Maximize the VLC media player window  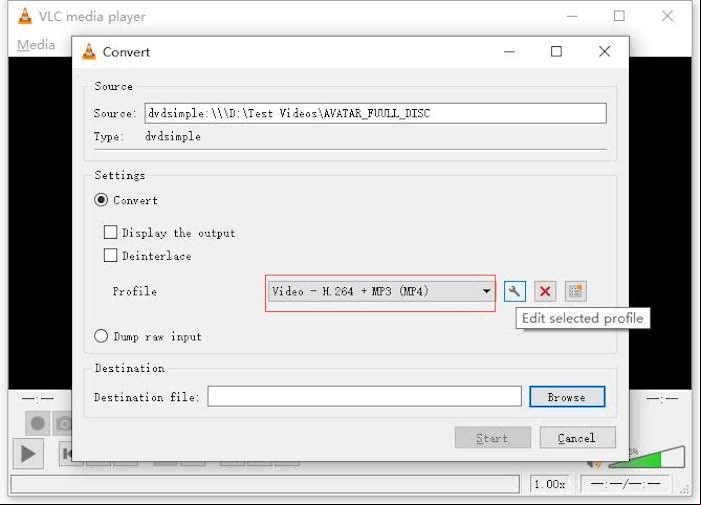pos(619,16)
